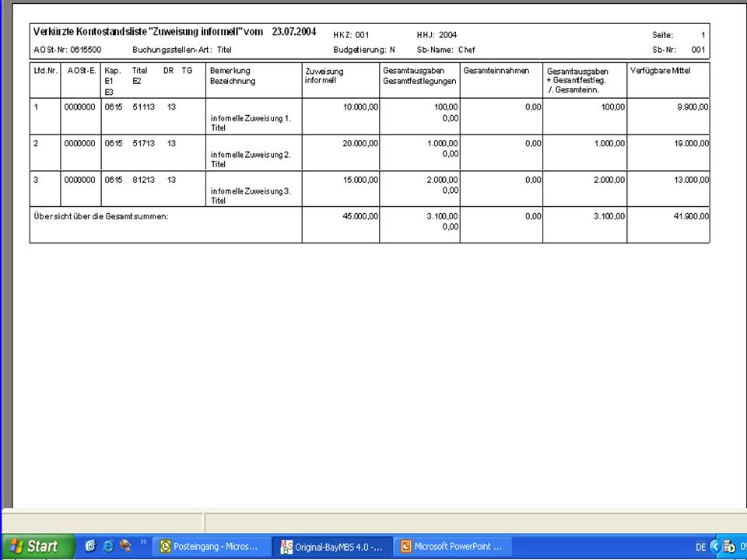Viewport: 747px width, 560px height.
Task: Click the 'Lfd.Nr.' column header
Action: [x=46, y=71]
